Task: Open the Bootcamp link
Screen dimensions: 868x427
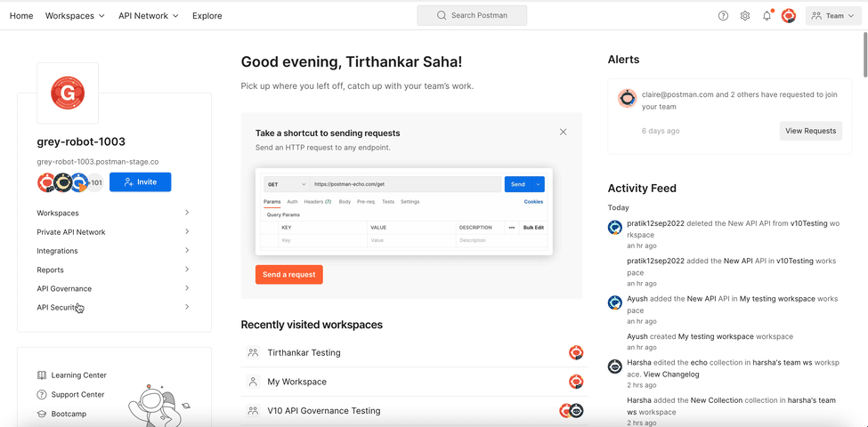Action: pos(69,414)
